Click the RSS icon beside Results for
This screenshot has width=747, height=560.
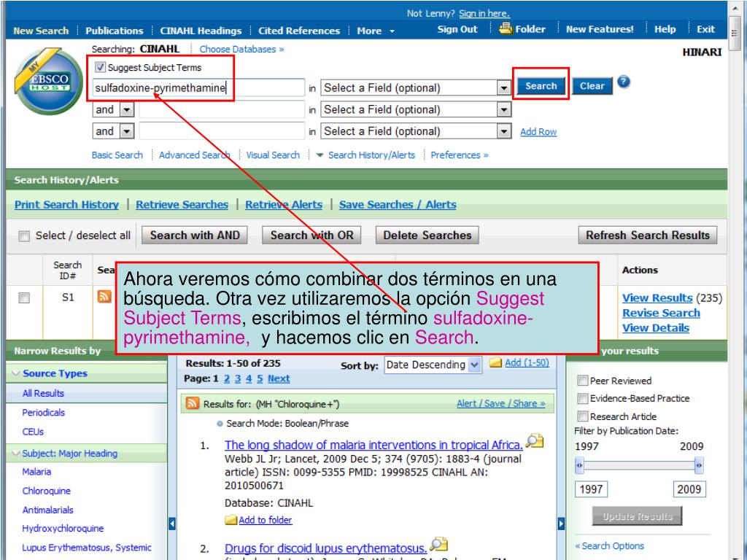pos(193,402)
